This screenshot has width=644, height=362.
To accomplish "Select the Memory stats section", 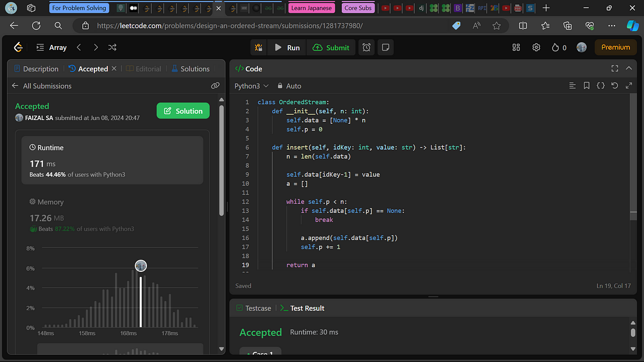I will click(x=112, y=215).
